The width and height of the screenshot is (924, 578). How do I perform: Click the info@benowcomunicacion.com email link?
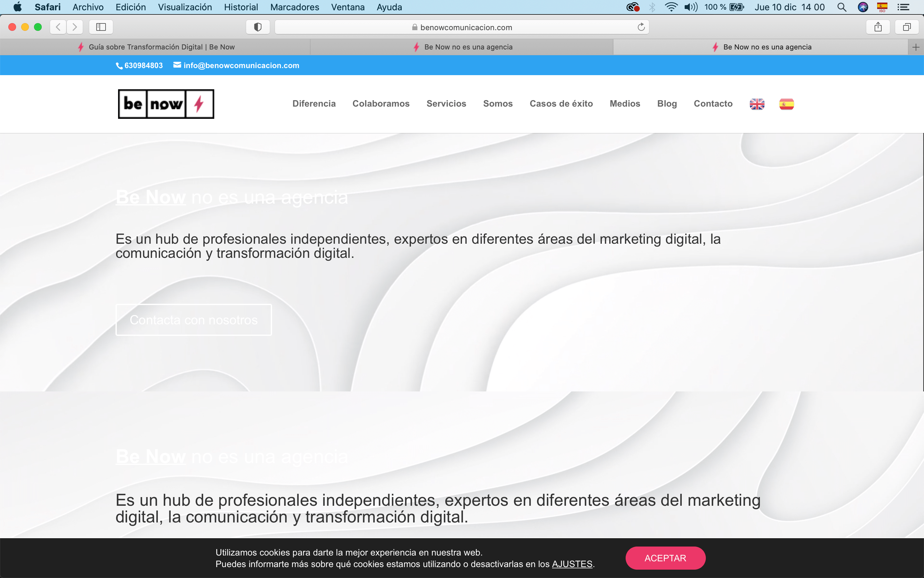coord(241,66)
